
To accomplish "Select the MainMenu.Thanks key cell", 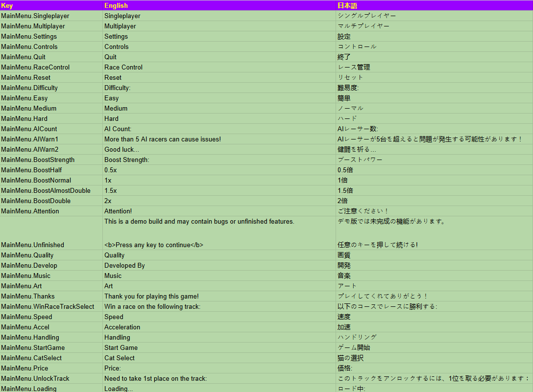I will tap(51, 296).
